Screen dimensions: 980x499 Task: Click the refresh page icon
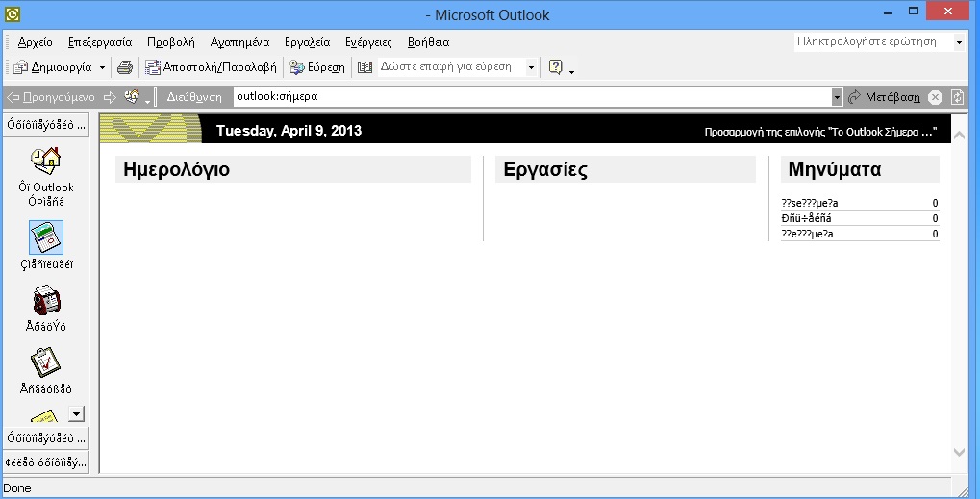(x=958, y=97)
